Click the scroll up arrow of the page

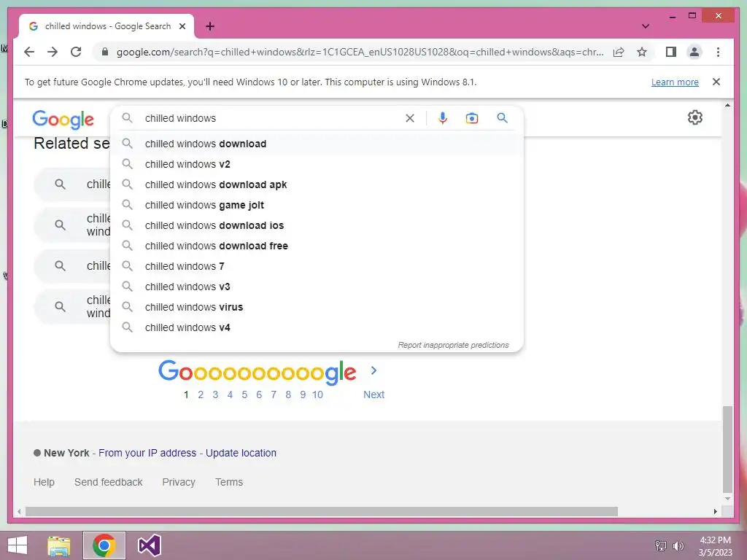[727, 105]
